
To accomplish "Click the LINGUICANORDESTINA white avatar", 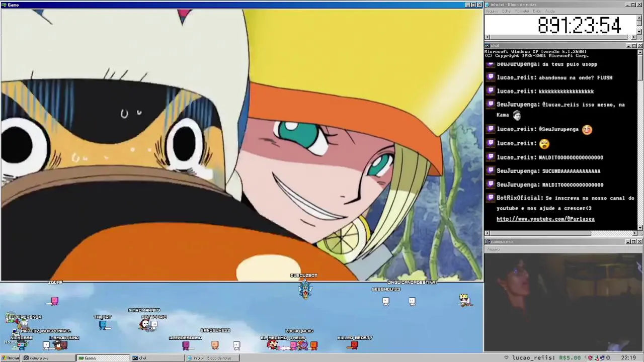I will pyautogui.click(x=412, y=301).
